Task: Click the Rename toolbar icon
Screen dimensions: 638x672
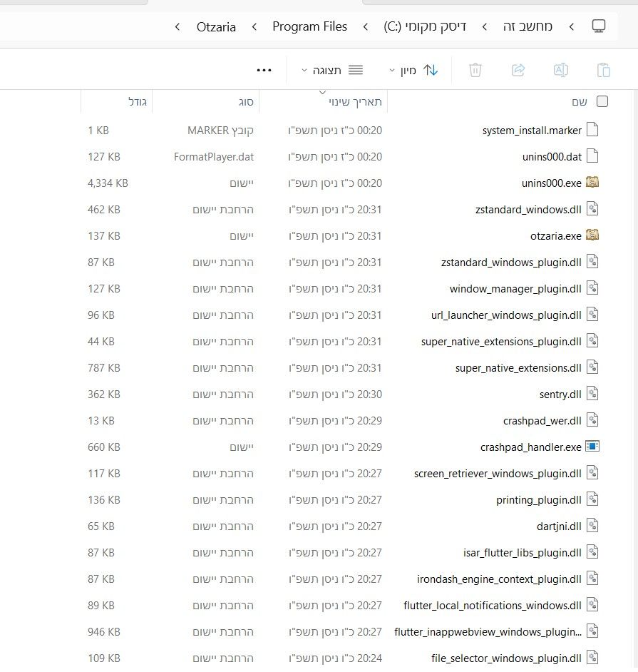Action: coord(561,70)
